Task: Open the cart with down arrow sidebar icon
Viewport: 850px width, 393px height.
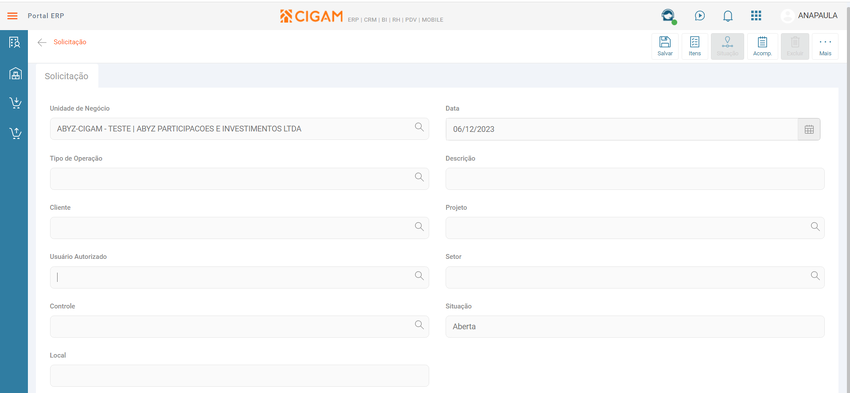Action: pyautogui.click(x=16, y=103)
